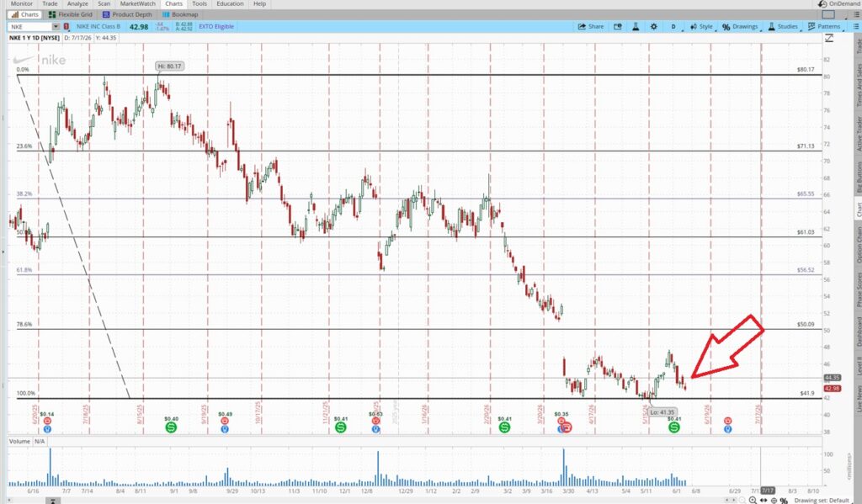
Task: Click the zoom in magnifier icon
Action: click(x=752, y=500)
